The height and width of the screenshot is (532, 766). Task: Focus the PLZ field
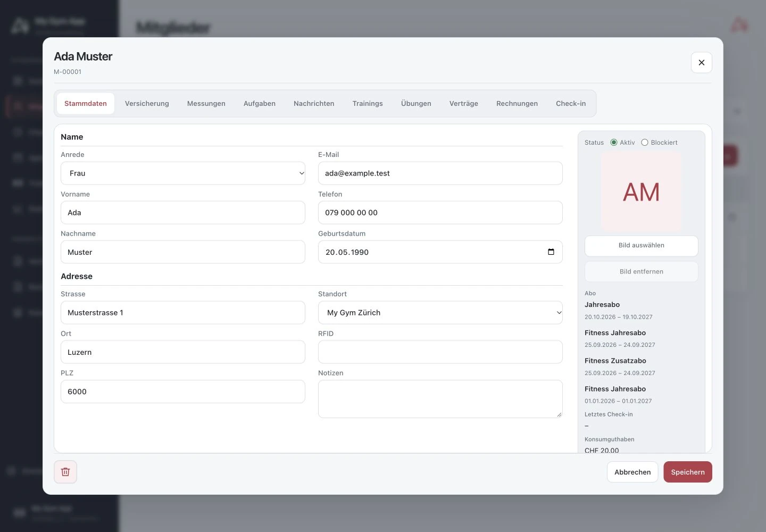tap(183, 392)
